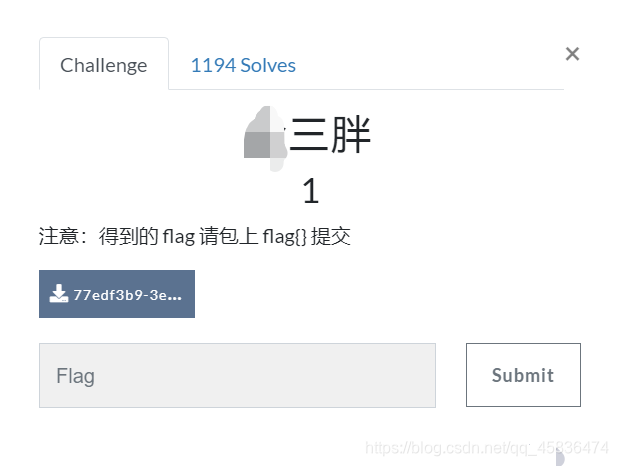
Task: Click the truncated filename text 77edf3b9-3e...
Action: click(127, 295)
